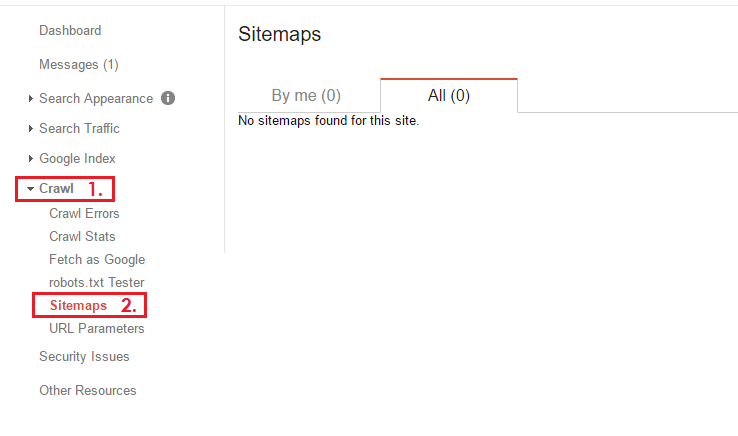Select the All (0) tab
This screenshot has width=738, height=436.
tap(449, 96)
